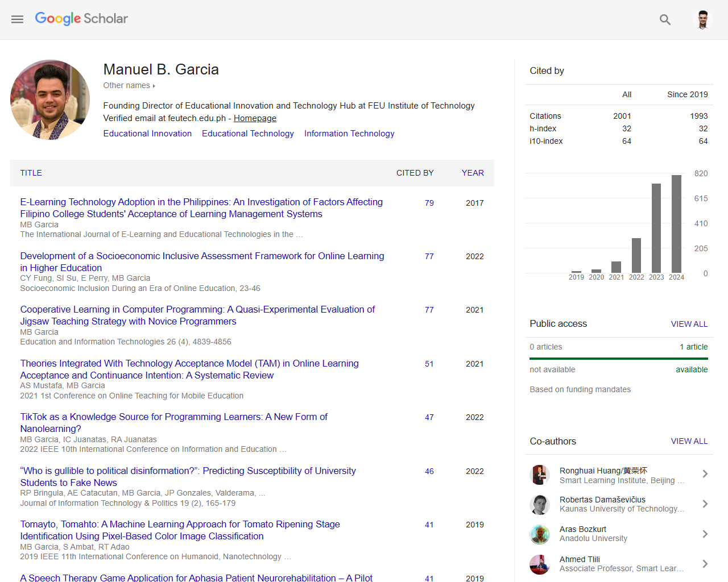Image resolution: width=728 pixels, height=582 pixels.
Task: Select the TITLE column header
Action: 31,173
